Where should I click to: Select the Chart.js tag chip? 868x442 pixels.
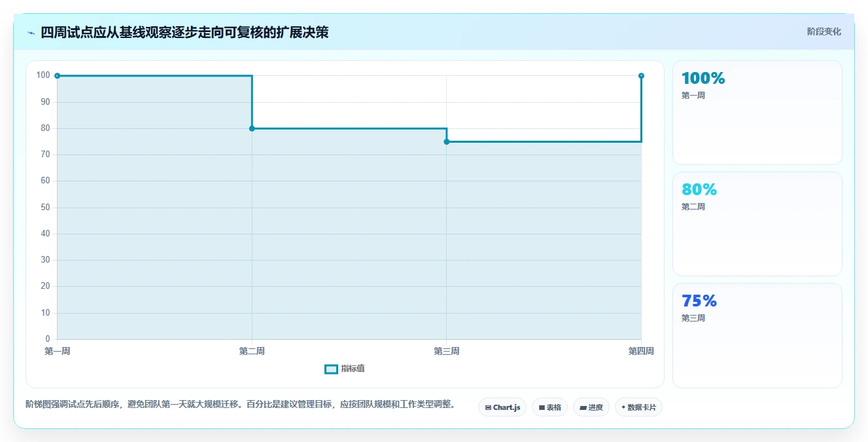502,407
